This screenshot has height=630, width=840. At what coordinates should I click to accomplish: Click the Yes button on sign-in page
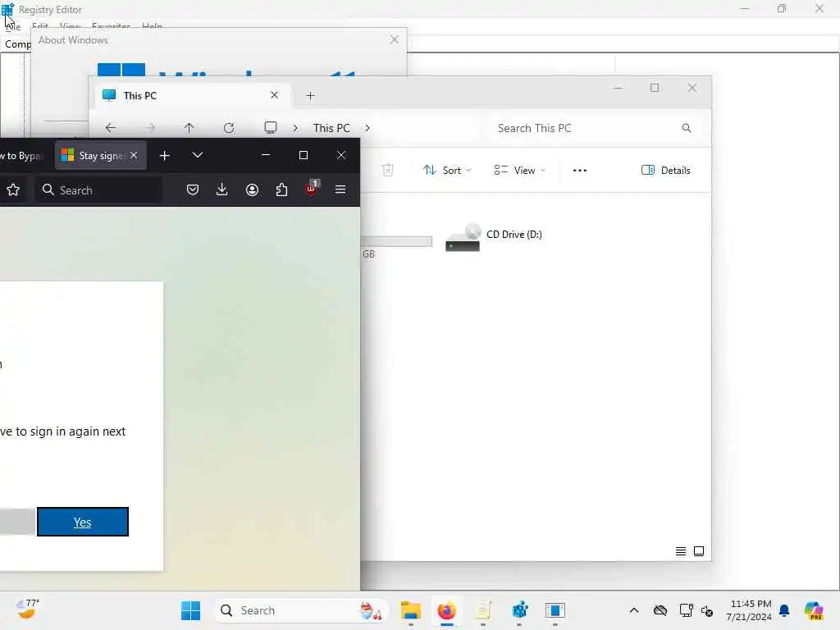click(83, 522)
